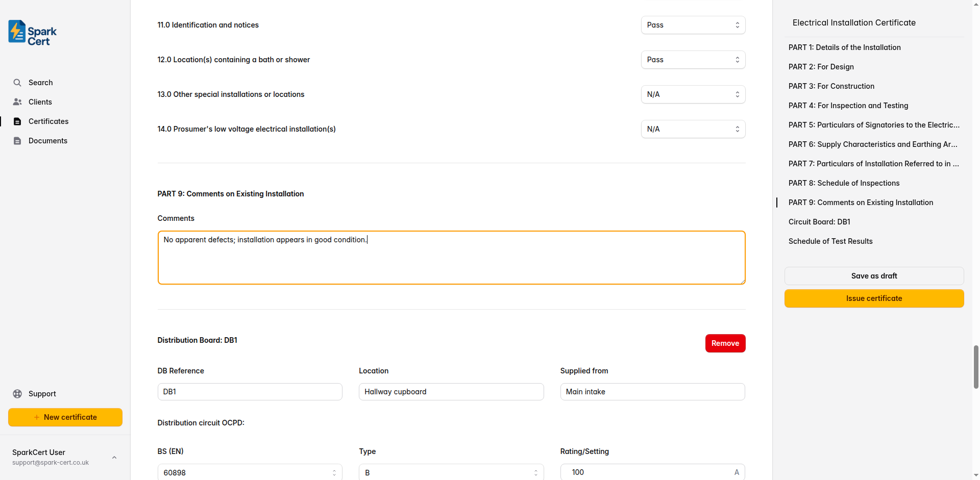Open the Type dropdown showing B

click(451, 472)
